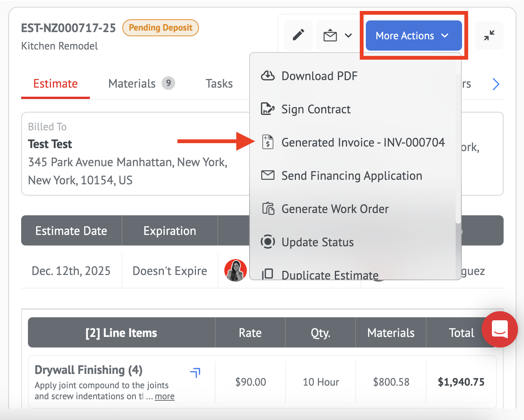Click Duplicate Estimate menu item
This screenshot has height=420, width=524.
click(x=330, y=275)
